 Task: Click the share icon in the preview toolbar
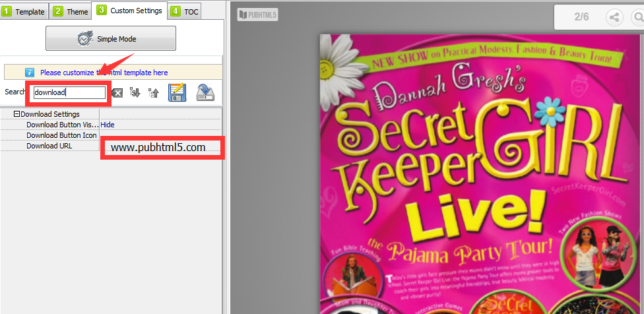(614, 17)
